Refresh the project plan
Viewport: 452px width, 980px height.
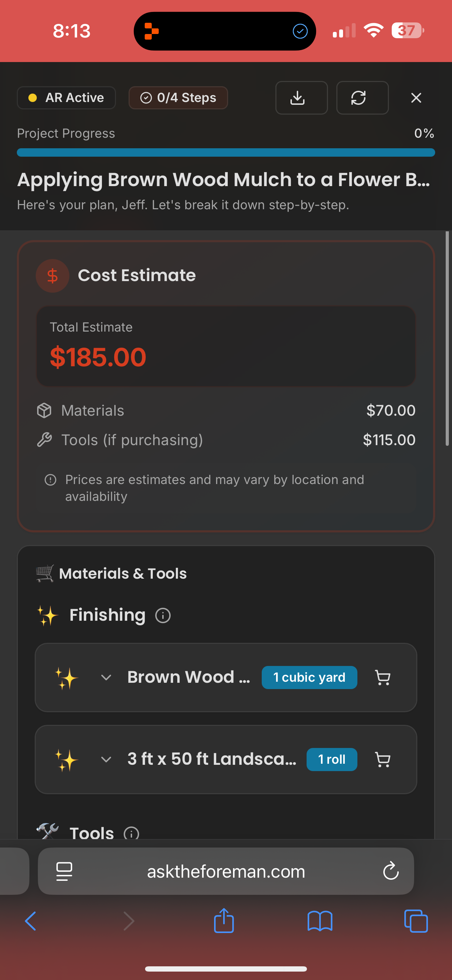pyautogui.click(x=362, y=98)
